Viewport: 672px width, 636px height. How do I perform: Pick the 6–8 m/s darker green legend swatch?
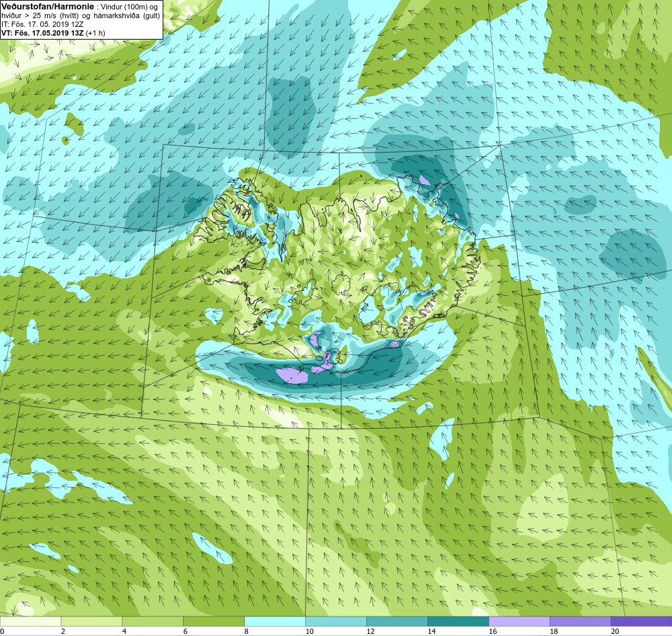click(x=214, y=621)
